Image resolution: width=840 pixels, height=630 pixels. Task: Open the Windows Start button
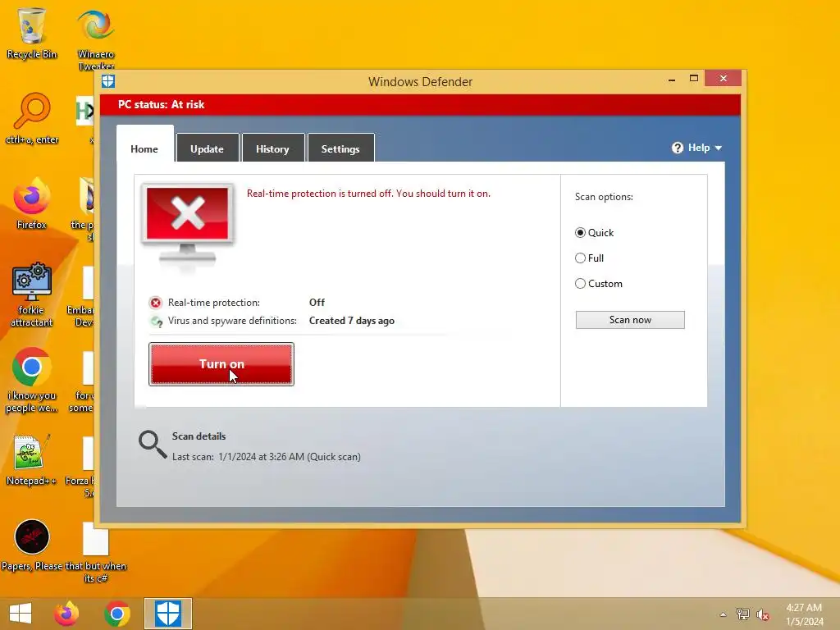[21, 614]
